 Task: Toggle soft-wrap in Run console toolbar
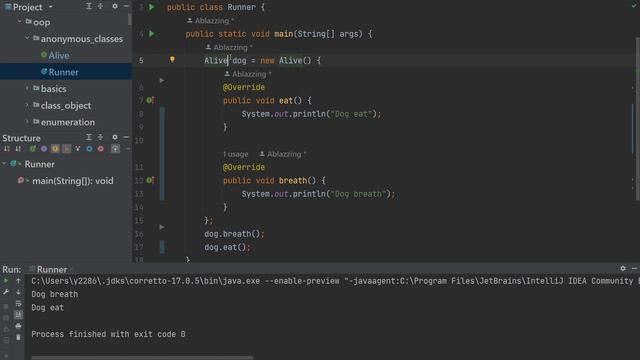(18, 304)
